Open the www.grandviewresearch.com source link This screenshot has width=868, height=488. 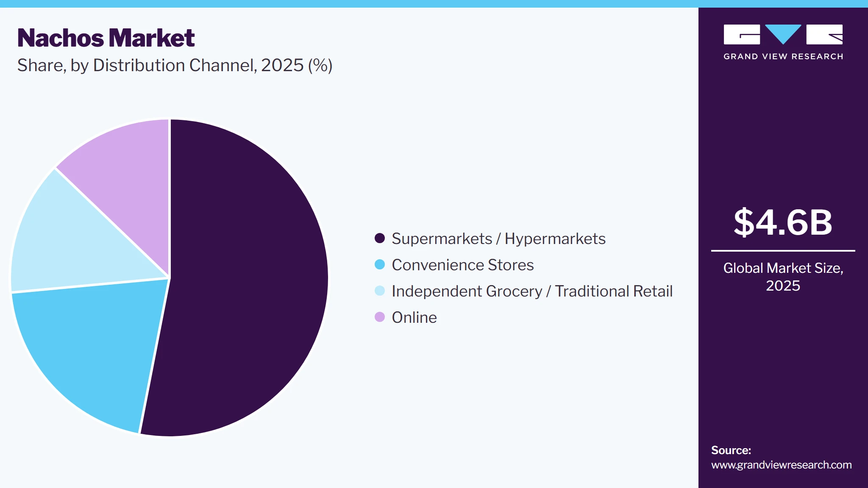click(x=781, y=465)
